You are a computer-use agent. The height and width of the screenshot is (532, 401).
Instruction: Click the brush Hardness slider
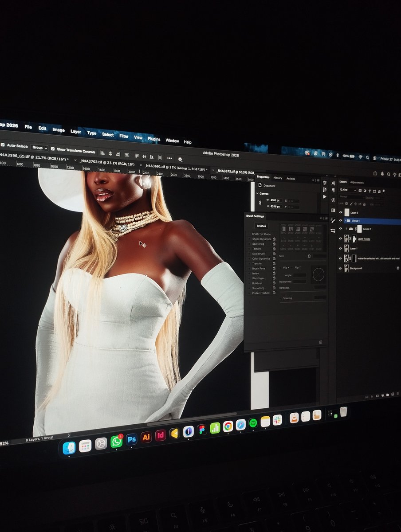[x=303, y=291]
